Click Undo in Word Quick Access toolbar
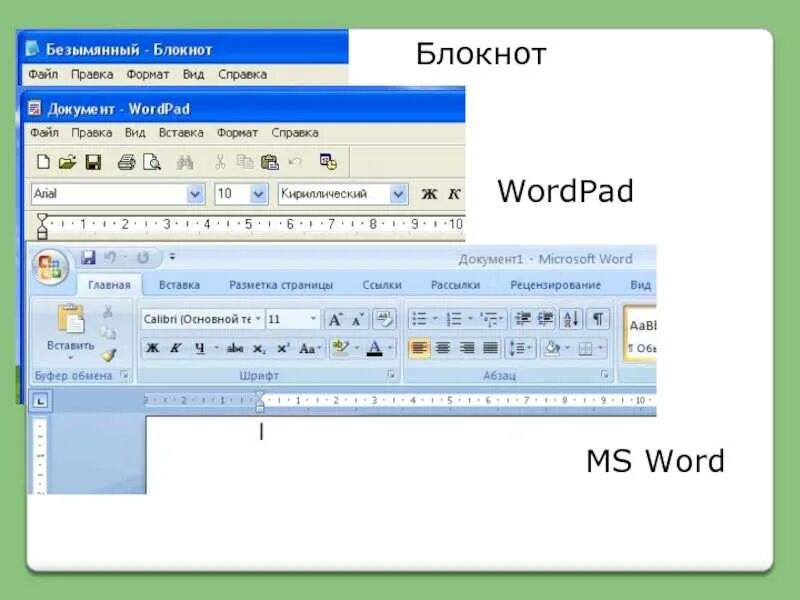Viewport: 800px width, 600px height. [110, 257]
